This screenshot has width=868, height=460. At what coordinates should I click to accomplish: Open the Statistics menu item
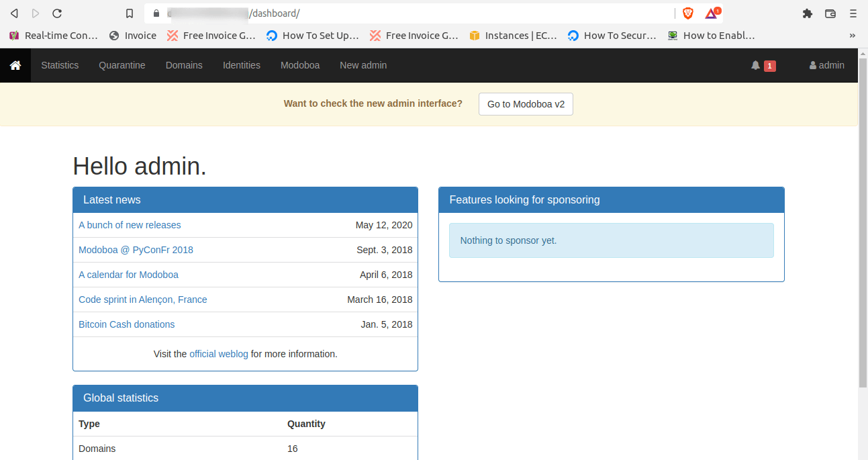60,65
